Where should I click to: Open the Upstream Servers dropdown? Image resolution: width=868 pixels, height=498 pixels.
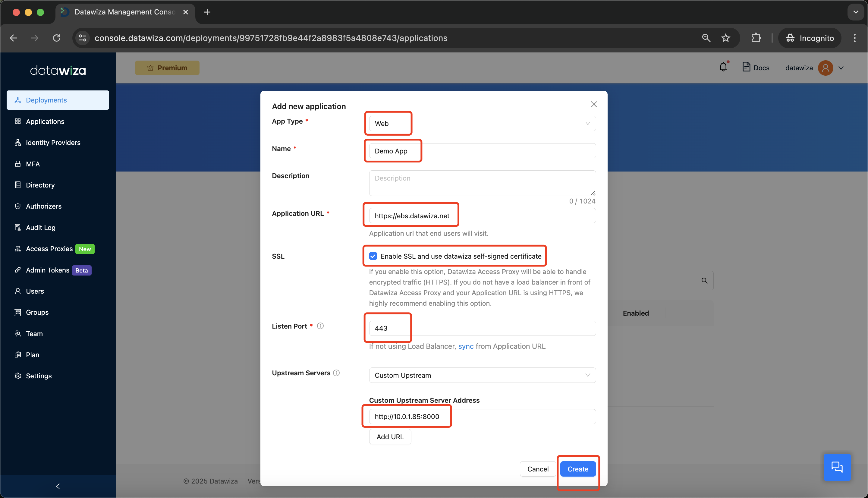point(483,375)
